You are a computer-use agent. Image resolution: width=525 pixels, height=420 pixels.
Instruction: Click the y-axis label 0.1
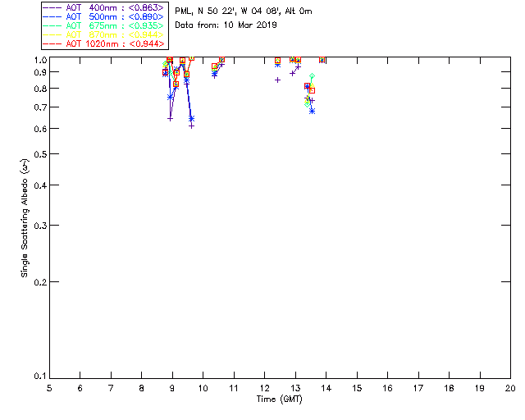40,377
